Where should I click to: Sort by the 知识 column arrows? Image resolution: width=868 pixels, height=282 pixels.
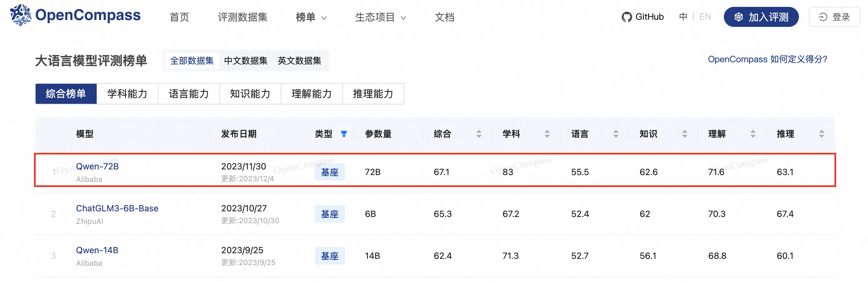point(685,134)
